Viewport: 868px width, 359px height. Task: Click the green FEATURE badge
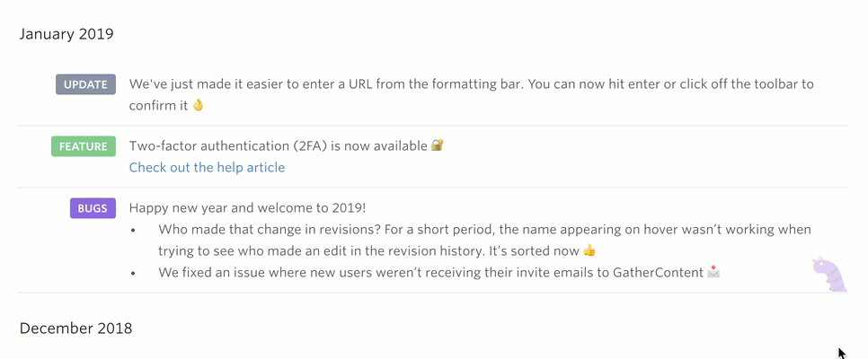click(x=84, y=146)
